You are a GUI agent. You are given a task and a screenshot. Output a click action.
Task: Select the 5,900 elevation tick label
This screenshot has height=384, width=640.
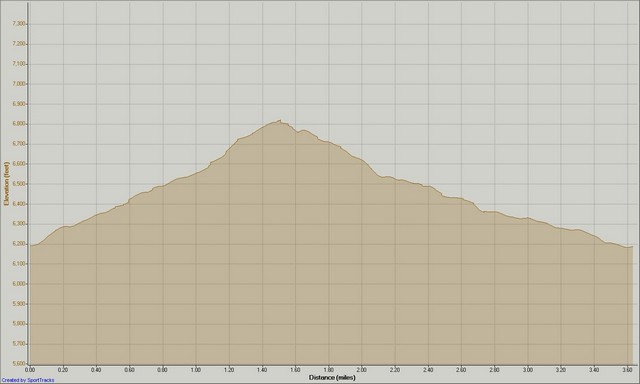click(x=19, y=304)
